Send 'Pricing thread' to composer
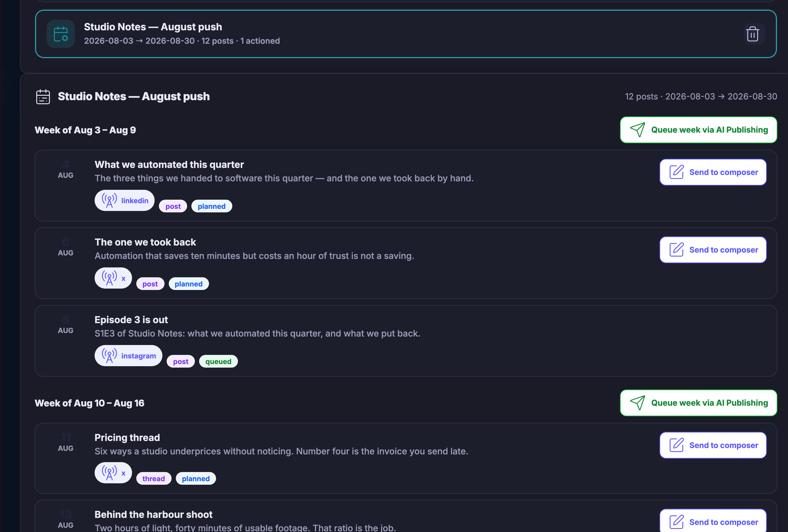 tap(713, 445)
